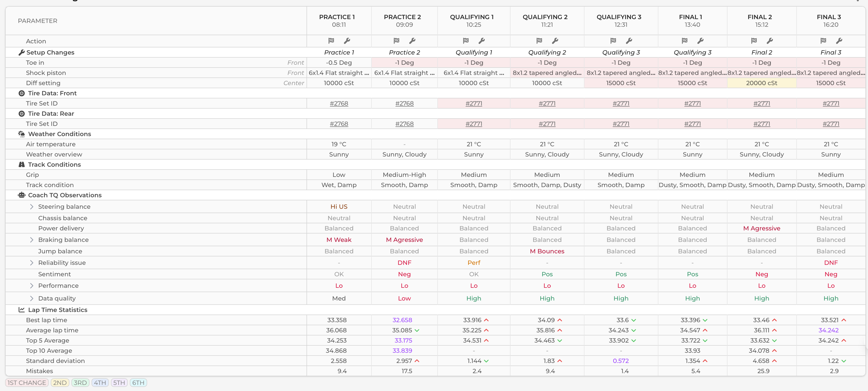The image size is (868, 391).
Task: Click the wrench icon under Qualifying 2
Action: (555, 41)
